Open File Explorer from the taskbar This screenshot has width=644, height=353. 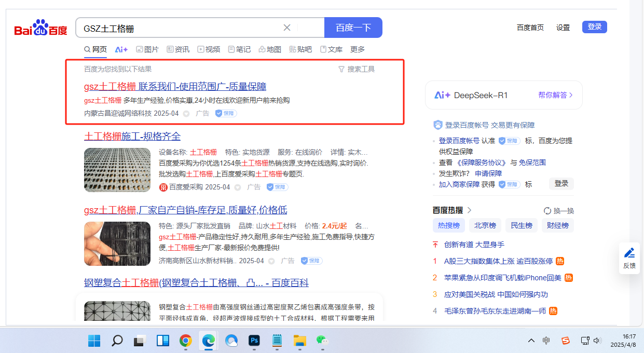click(300, 341)
